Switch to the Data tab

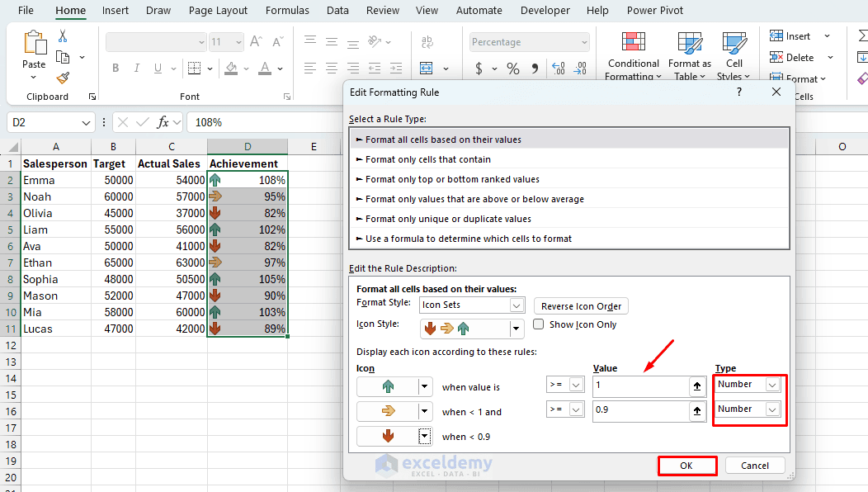337,11
